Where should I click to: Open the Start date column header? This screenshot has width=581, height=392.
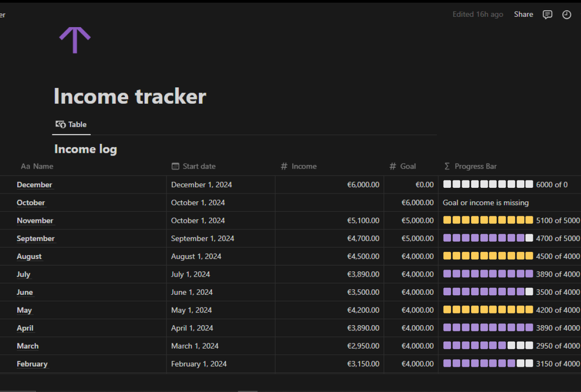coord(193,166)
